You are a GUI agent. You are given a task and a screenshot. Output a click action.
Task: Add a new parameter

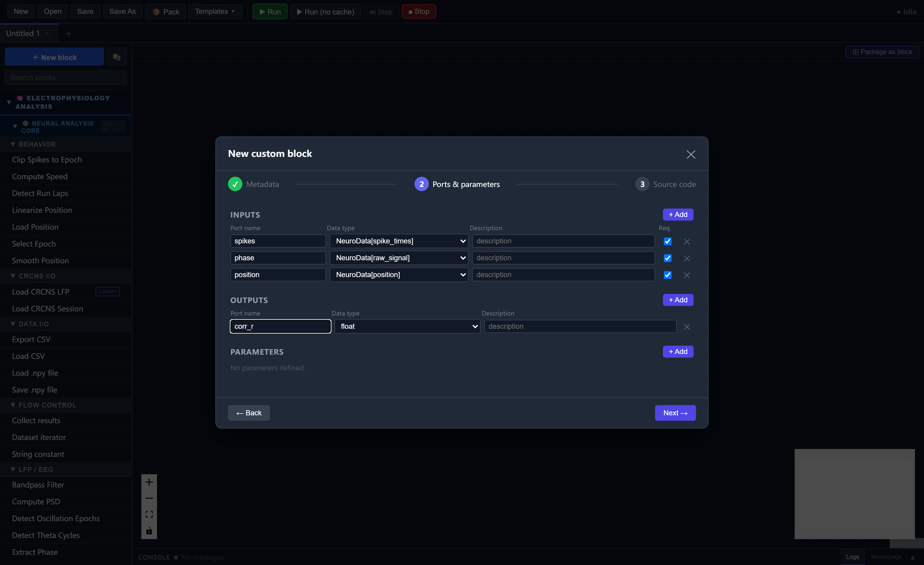[x=678, y=352]
